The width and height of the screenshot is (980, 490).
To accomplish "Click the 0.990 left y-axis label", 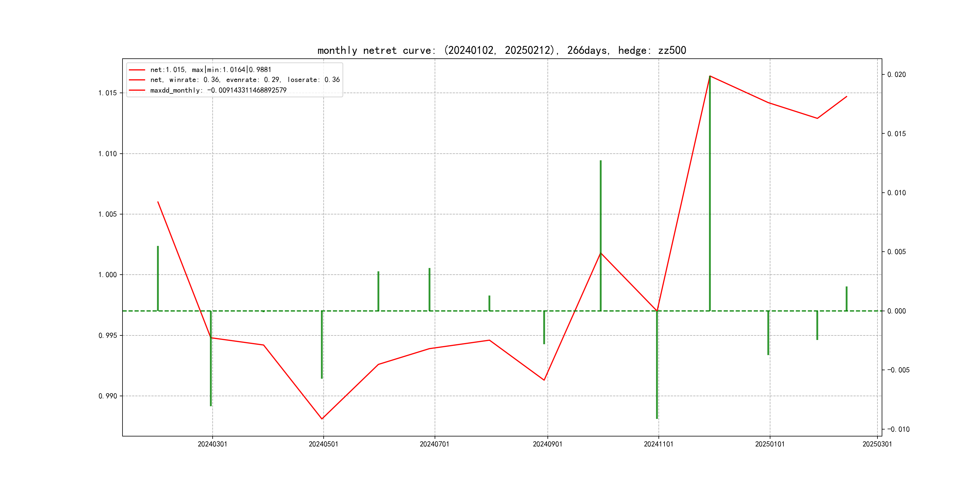I will coord(108,396).
